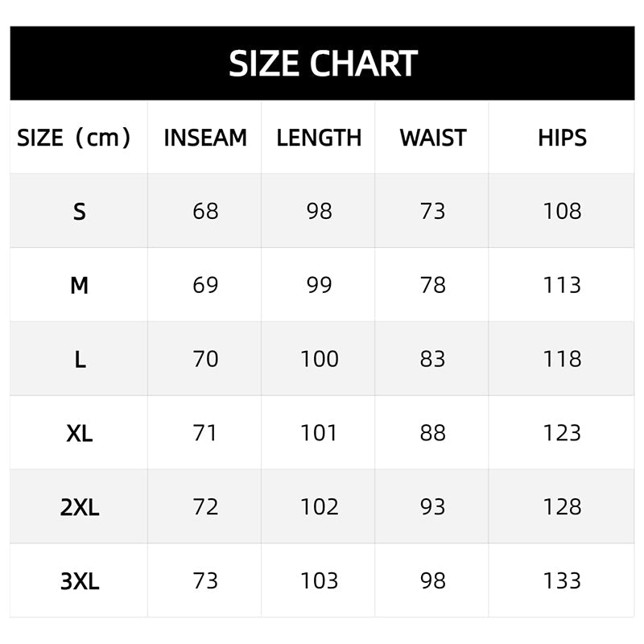Select the INSEAM column header
This screenshot has width=644, height=644.
(x=205, y=138)
